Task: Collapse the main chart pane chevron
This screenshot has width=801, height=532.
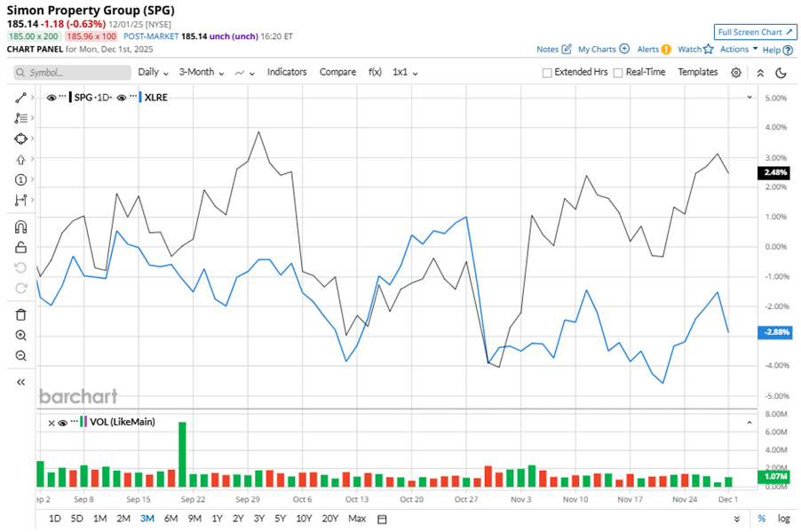Action: point(749,97)
